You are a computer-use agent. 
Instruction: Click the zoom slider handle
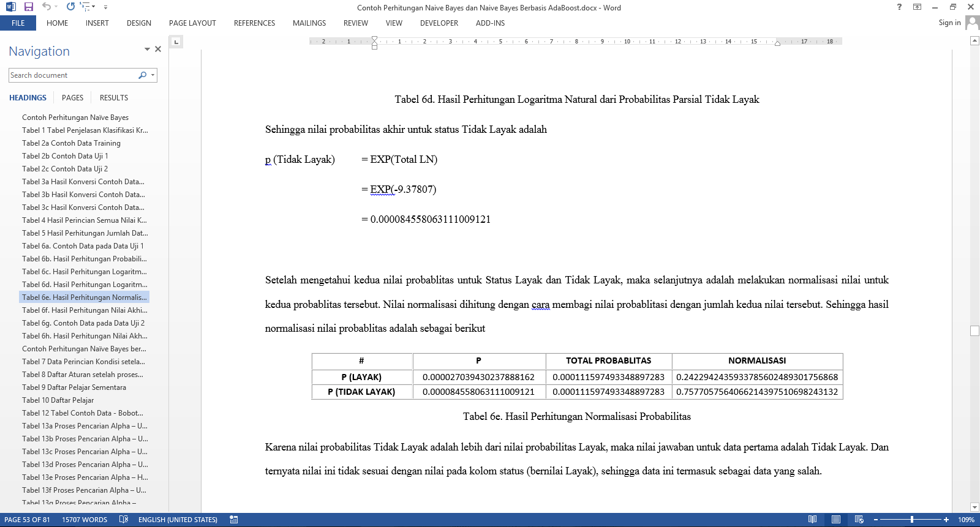point(912,520)
